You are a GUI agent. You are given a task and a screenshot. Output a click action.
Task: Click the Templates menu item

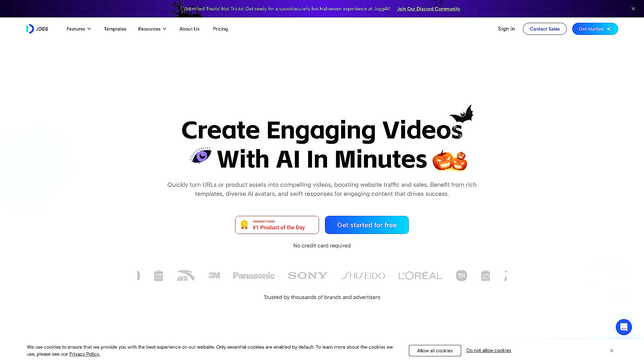(115, 29)
